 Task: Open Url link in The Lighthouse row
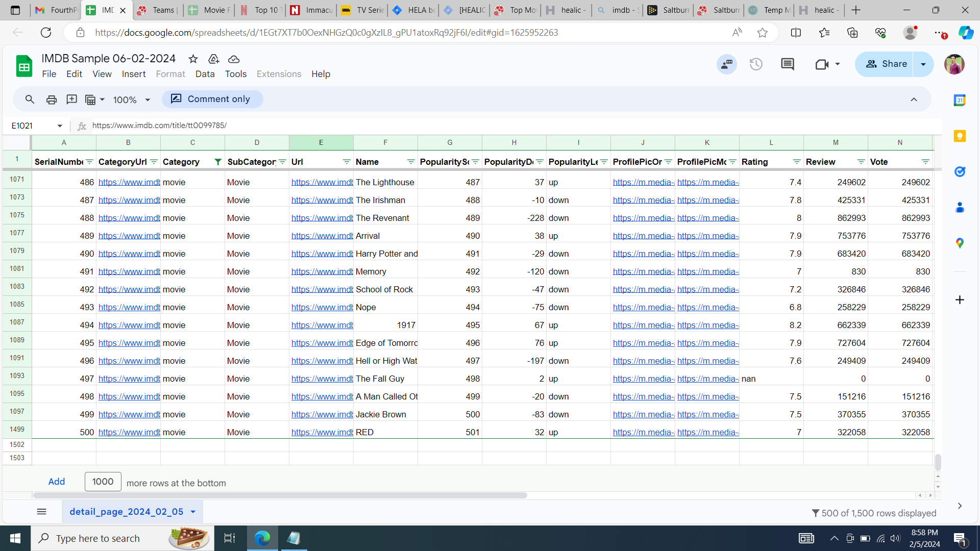pos(322,182)
